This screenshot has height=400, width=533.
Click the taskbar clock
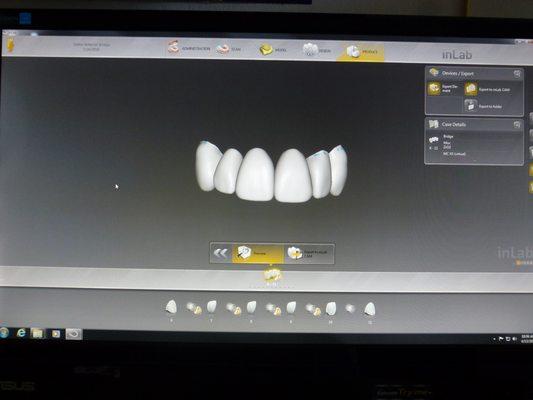pos(527,338)
